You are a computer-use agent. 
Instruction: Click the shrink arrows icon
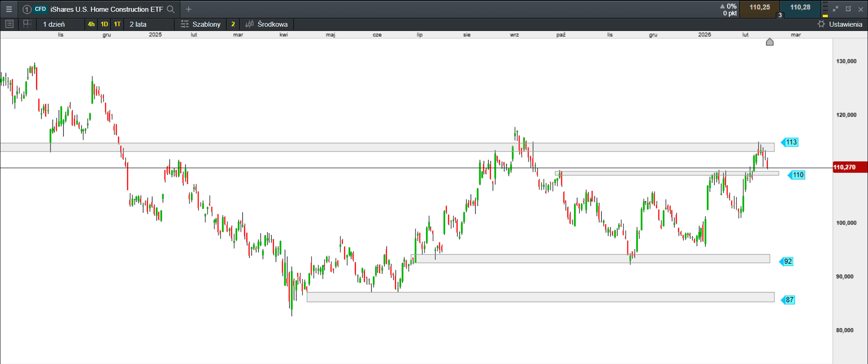coord(835,9)
